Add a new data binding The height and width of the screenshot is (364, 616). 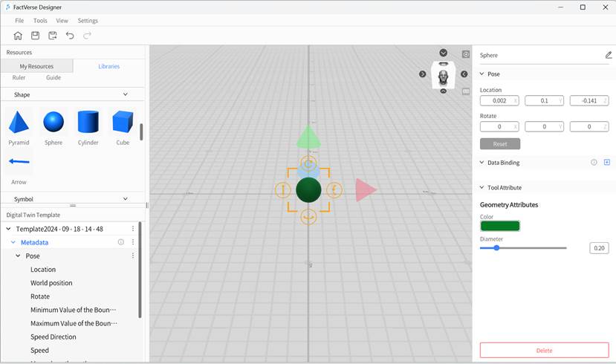point(607,162)
